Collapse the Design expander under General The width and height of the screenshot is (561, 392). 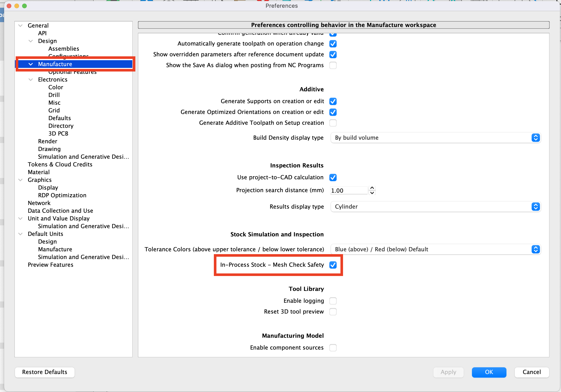(31, 41)
